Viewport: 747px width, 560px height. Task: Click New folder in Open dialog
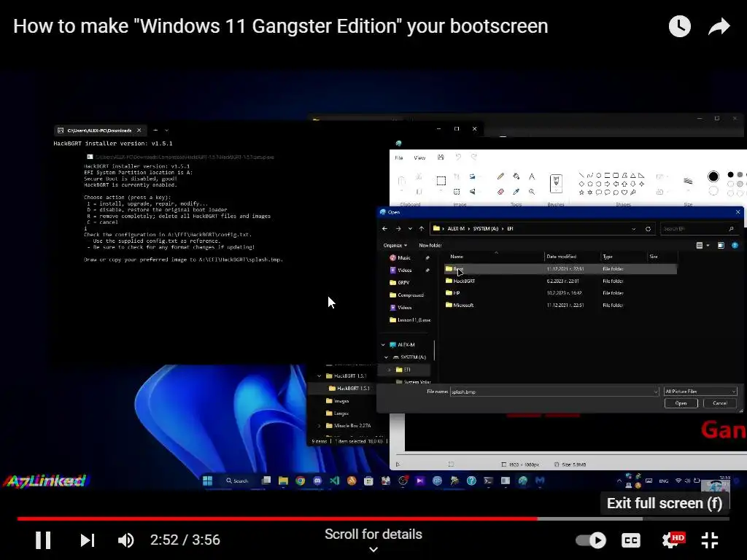click(430, 245)
